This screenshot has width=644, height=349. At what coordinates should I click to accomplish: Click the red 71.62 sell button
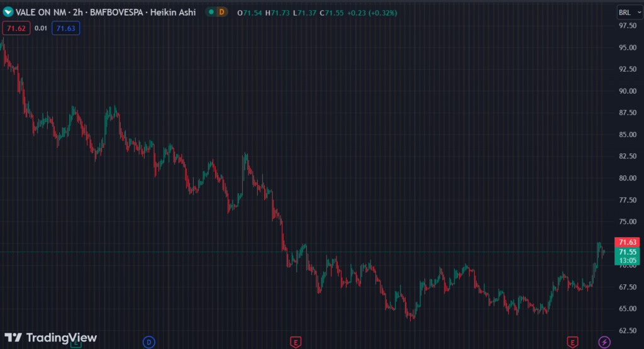point(16,28)
